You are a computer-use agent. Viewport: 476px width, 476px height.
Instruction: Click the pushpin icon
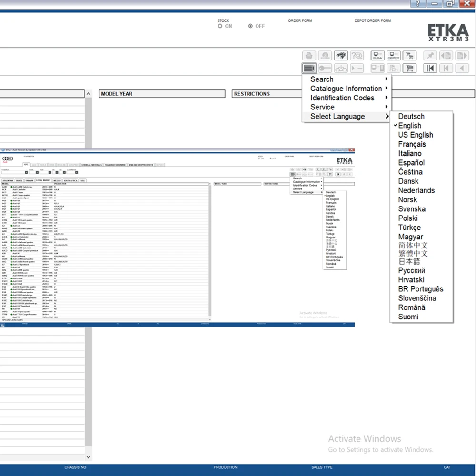pyautogui.click(x=430, y=56)
